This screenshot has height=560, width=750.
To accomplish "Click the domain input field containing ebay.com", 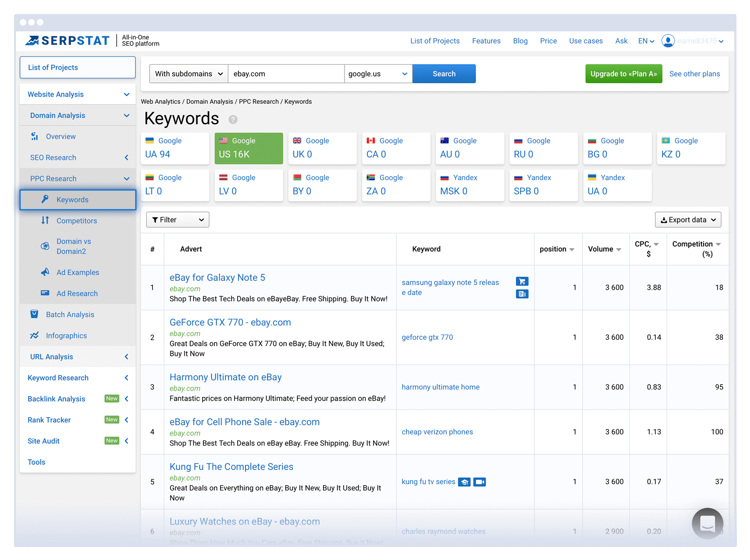I will (x=286, y=74).
